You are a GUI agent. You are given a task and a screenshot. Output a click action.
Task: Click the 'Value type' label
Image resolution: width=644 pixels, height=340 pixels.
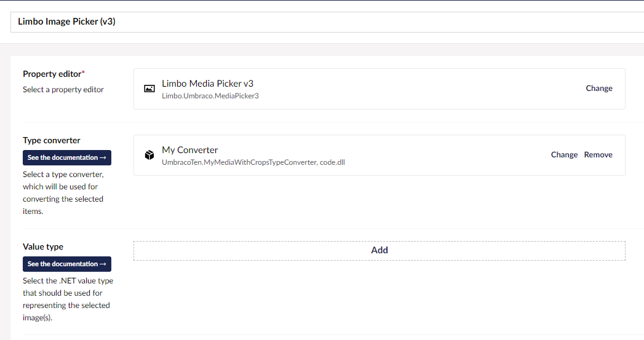pos(43,247)
